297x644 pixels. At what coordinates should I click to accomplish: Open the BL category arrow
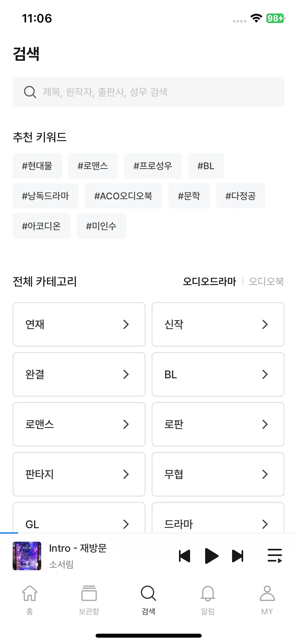click(265, 374)
